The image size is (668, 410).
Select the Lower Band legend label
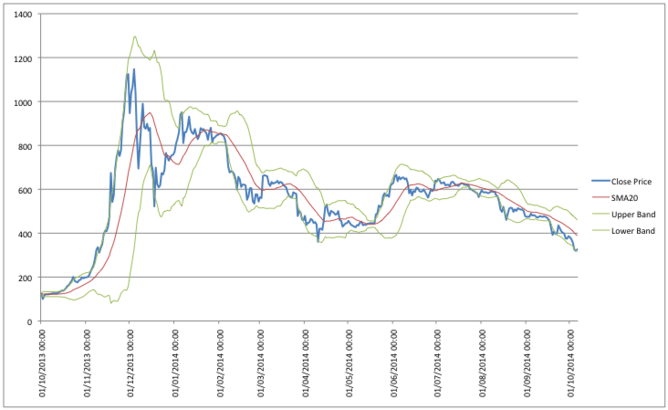pyautogui.click(x=632, y=230)
